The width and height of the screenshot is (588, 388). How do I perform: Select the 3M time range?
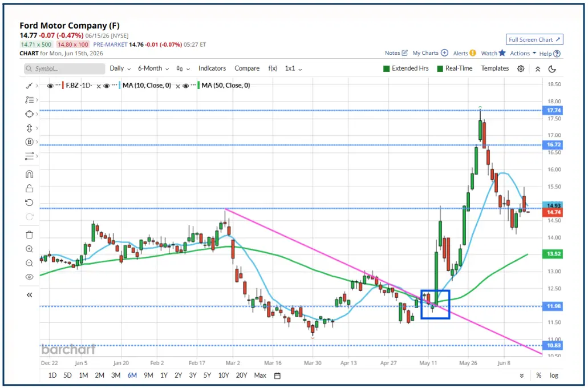(116, 375)
